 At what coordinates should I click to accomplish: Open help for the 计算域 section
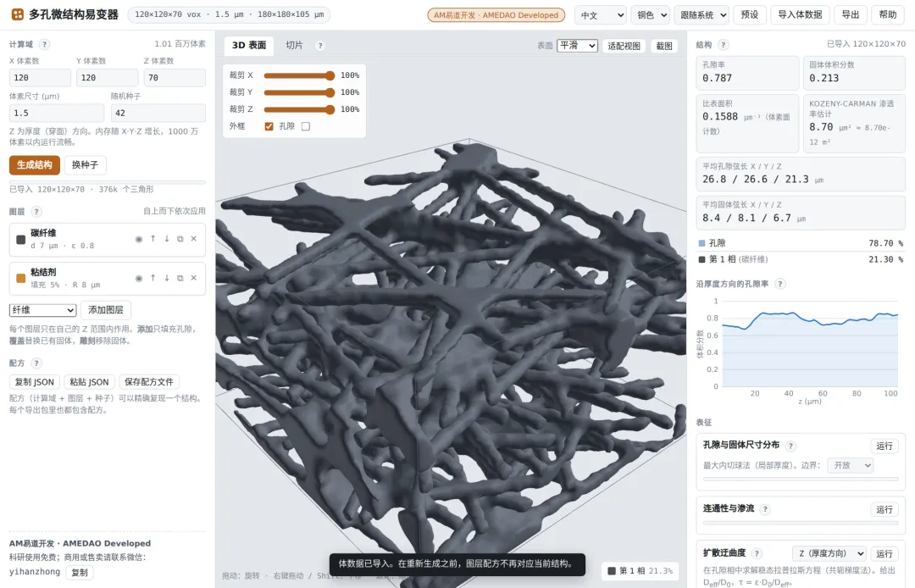(x=44, y=44)
